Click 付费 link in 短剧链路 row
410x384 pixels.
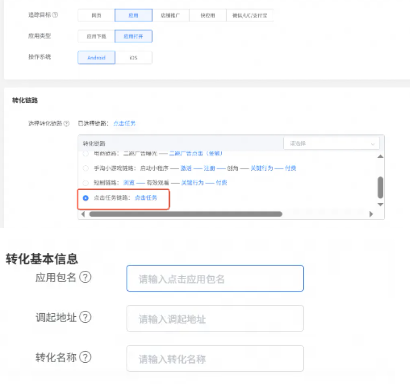(221, 183)
